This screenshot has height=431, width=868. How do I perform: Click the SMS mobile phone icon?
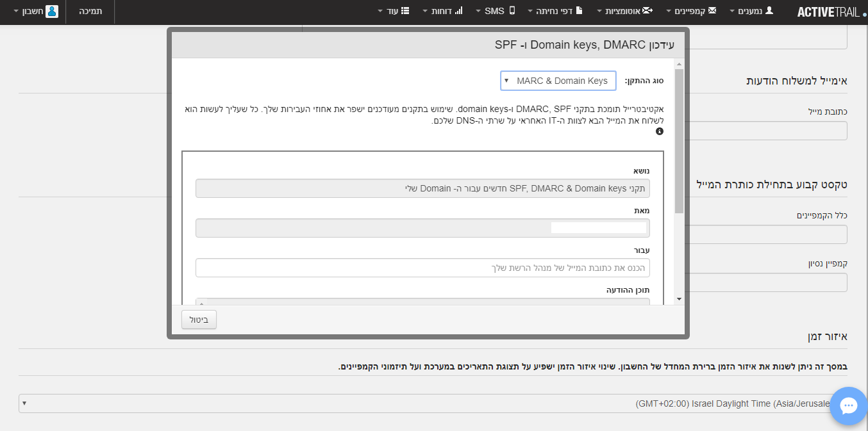pos(512,11)
